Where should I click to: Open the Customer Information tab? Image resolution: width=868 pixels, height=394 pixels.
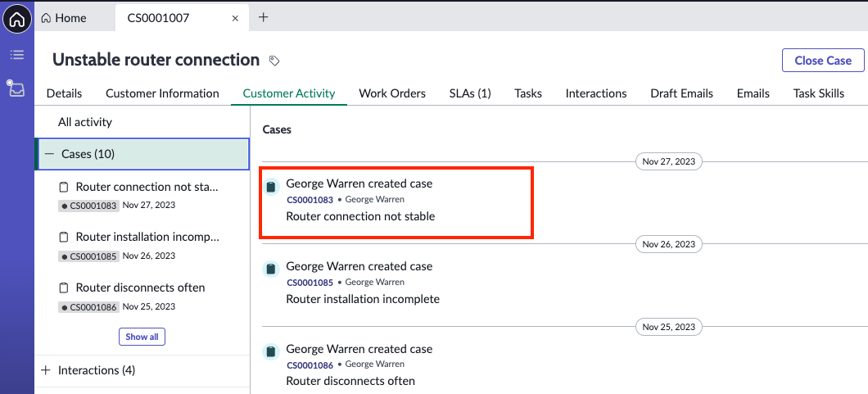pos(162,93)
